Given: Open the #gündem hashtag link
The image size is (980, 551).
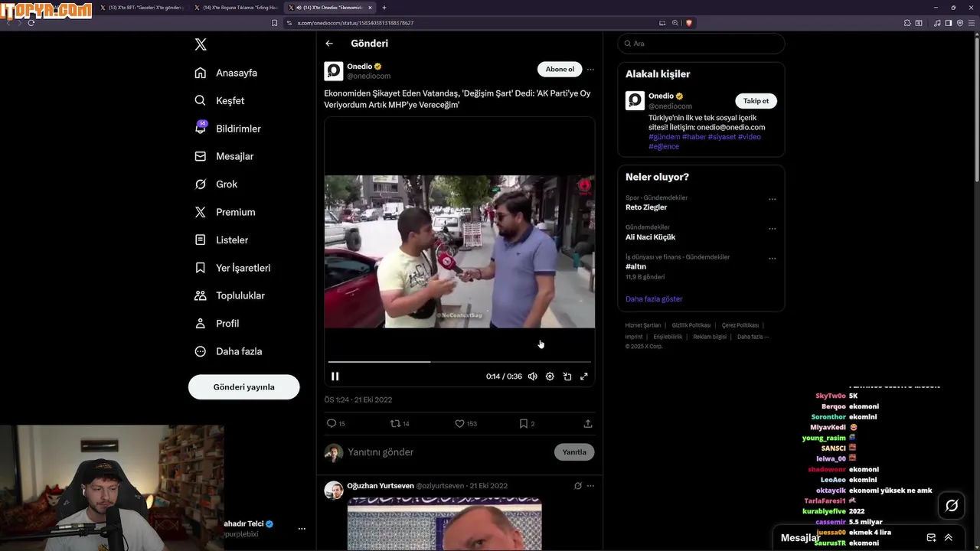Looking at the screenshot, I should (665, 137).
